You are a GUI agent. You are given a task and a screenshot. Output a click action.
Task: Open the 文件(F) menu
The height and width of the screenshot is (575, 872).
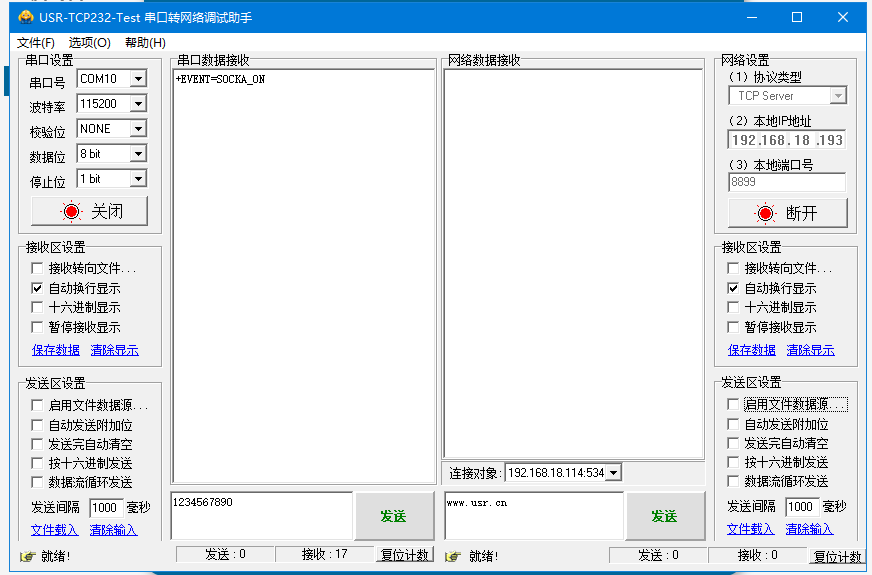(36, 42)
